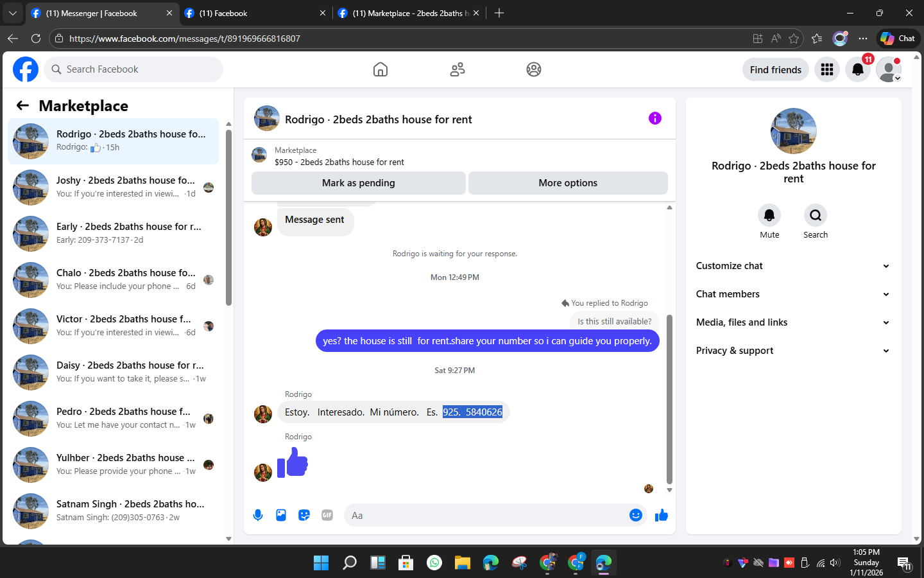Viewport: 924px width, 578px height.
Task: Send a thumbs-up like
Action: 662,515
